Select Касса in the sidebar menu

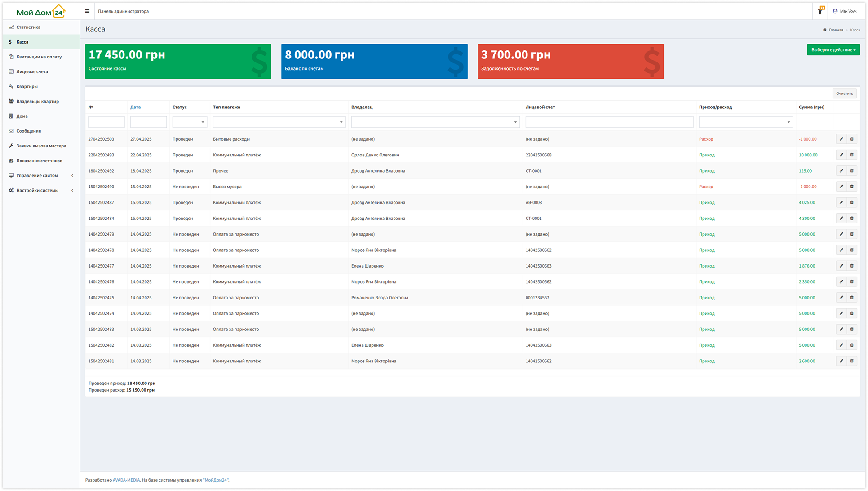coord(21,41)
